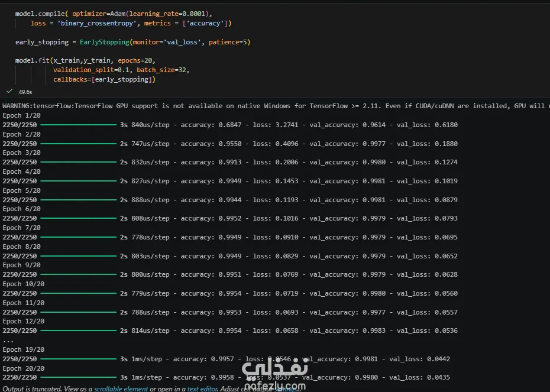Click model.fit(x_train,y_train in the code

63,60
